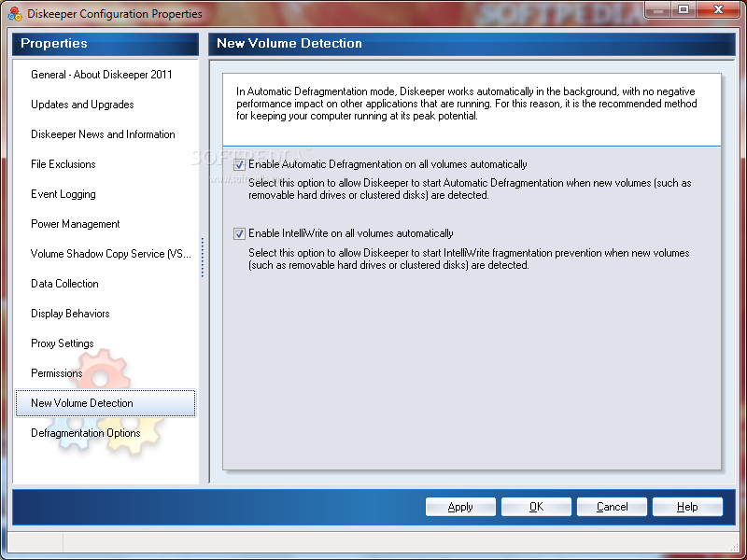
Task: Open Diskeeper News and Information
Action: (x=103, y=134)
